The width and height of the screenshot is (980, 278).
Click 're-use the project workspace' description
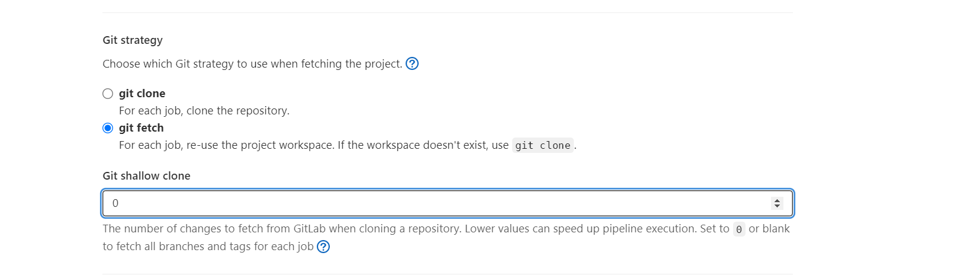pyautogui.click(x=260, y=145)
